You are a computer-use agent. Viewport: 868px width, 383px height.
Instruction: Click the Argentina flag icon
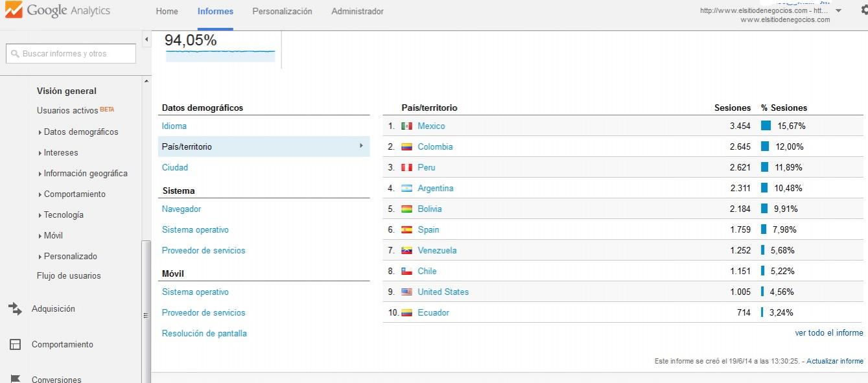(x=407, y=189)
